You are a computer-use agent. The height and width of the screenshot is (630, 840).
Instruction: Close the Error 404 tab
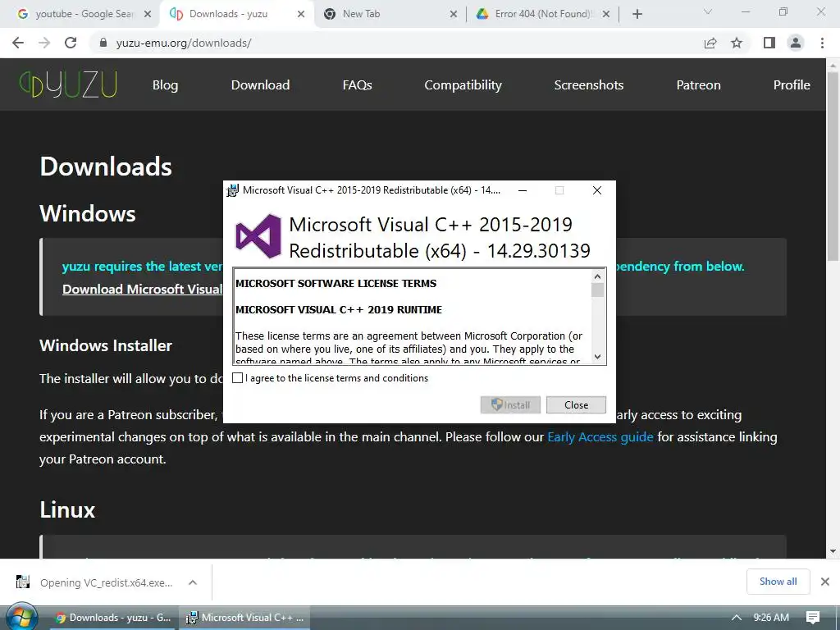coord(606,15)
